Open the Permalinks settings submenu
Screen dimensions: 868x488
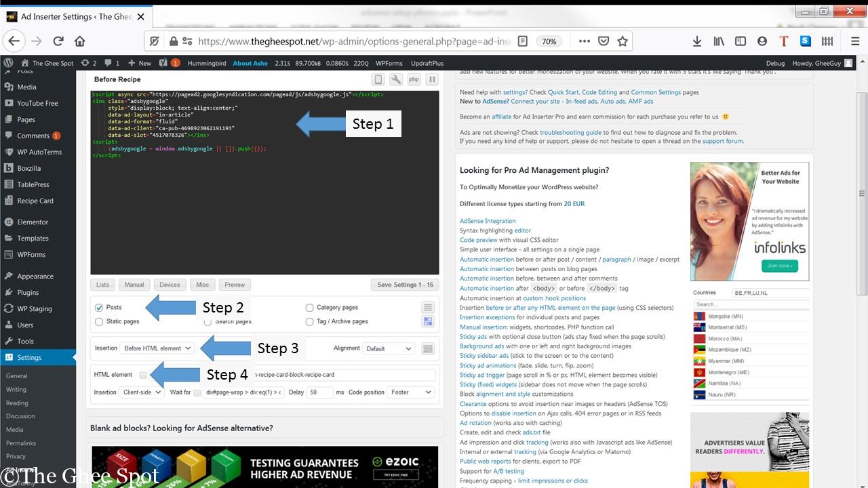click(x=21, y=443)
